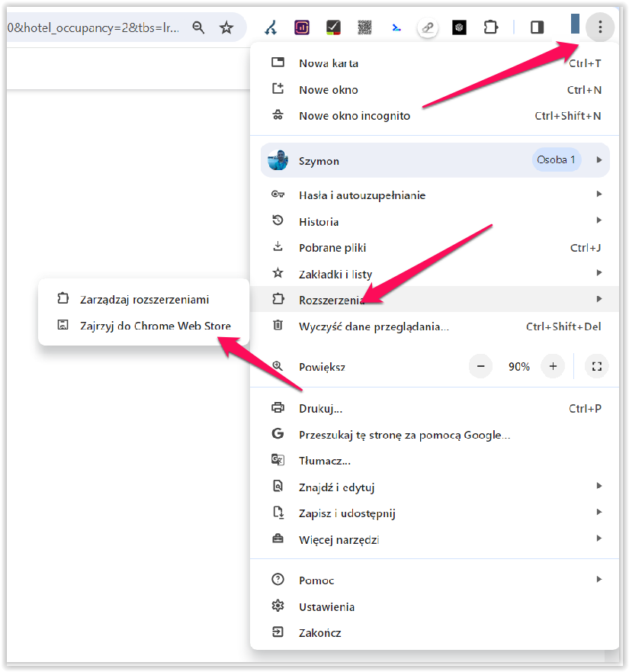Viewport: 629px width, 672px height.
Task: Expand Hasła i autouzupełnianie arrow
Action: [x=599, y=195]
